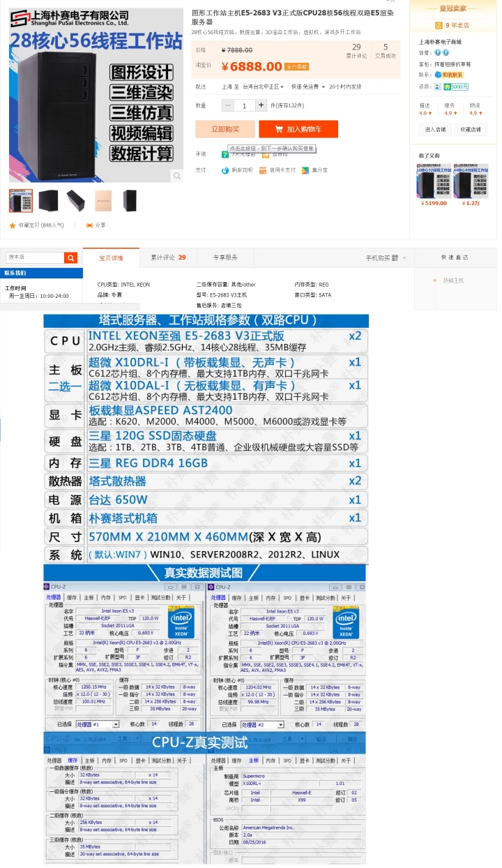Switch to the 专享服务 tab

pos(225,257)
